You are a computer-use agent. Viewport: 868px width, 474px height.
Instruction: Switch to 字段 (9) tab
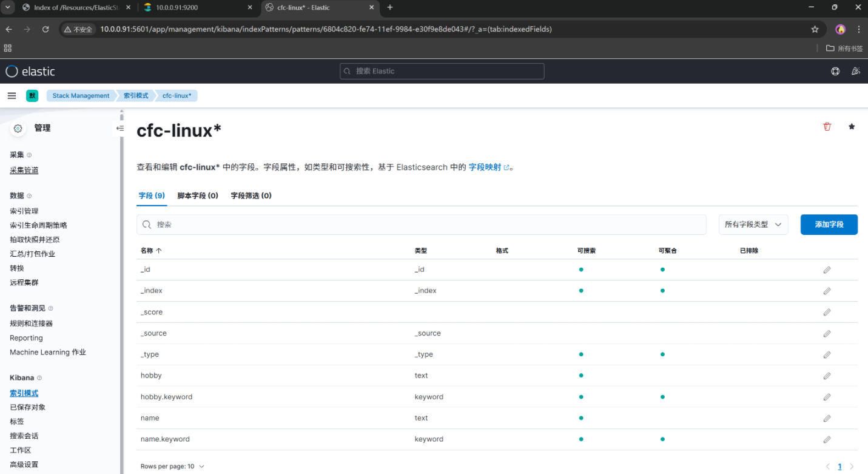(x=152, y=195)
